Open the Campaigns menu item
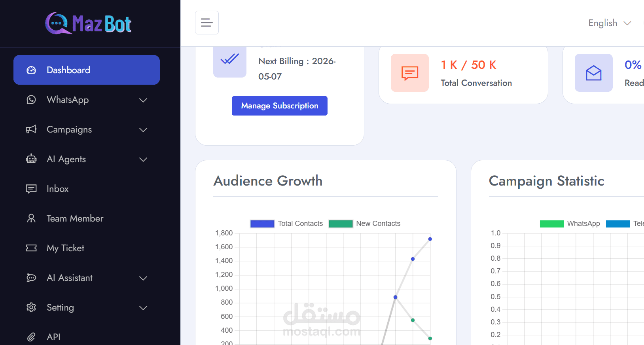 [x=87, y=129]
